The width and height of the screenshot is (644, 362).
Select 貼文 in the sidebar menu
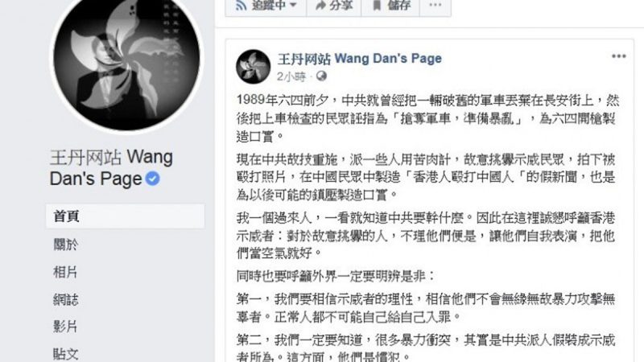pos(66,354)
